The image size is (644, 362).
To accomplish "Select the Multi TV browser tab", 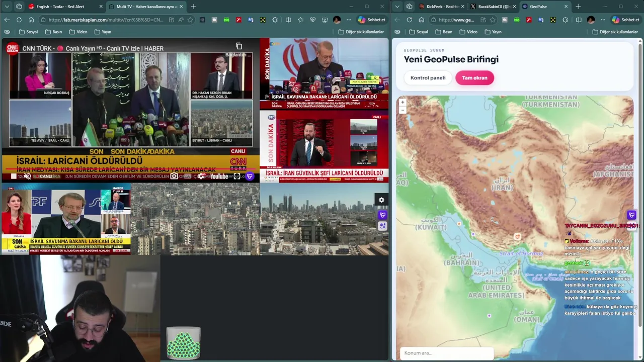I will [x=146, y=7].
